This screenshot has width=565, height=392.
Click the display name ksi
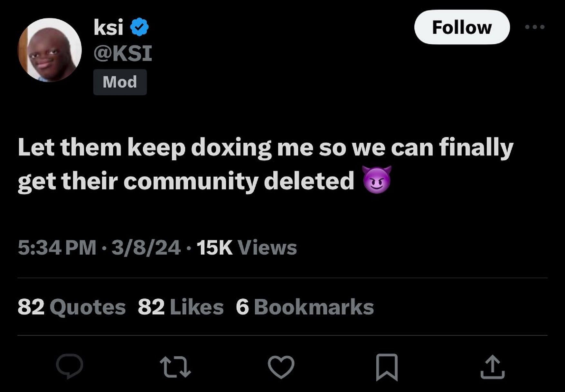pyautogui.click(x=108, y=27)
